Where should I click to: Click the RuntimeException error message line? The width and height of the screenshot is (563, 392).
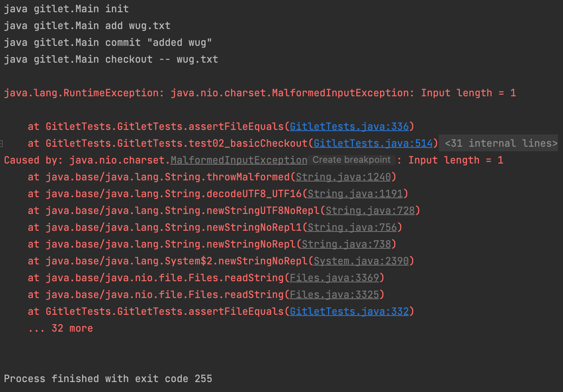[x=260, y=93]
